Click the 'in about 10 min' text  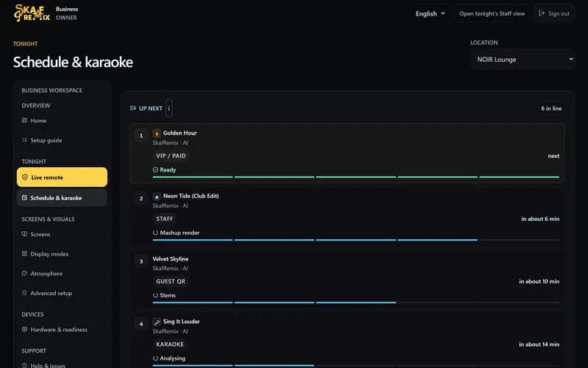pos(539,281)
